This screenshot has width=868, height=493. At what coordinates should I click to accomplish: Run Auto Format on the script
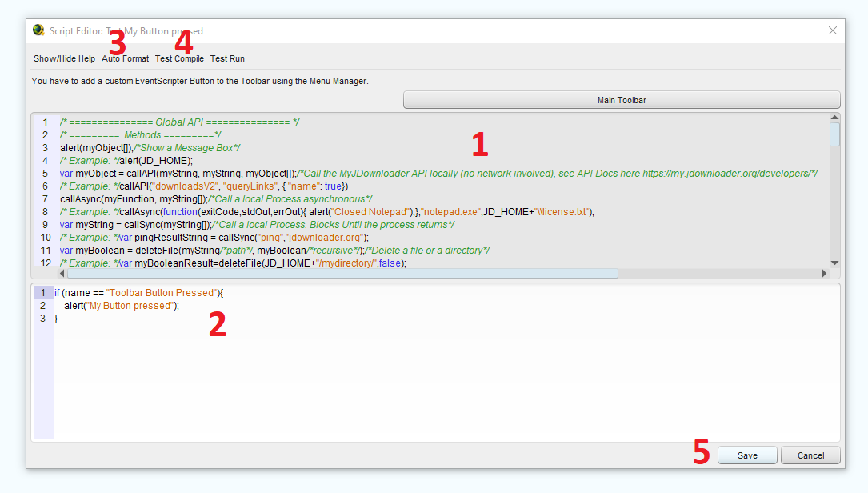(125, 58)
